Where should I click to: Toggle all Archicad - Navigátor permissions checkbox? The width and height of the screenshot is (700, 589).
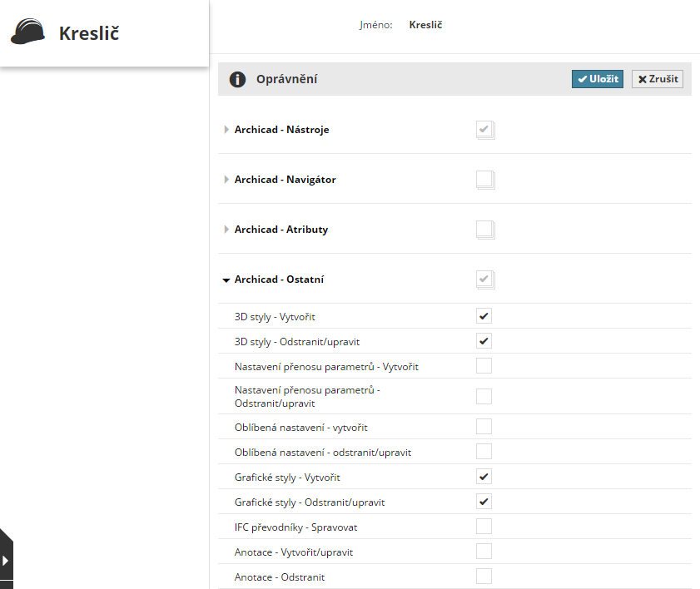click(484, 179)
